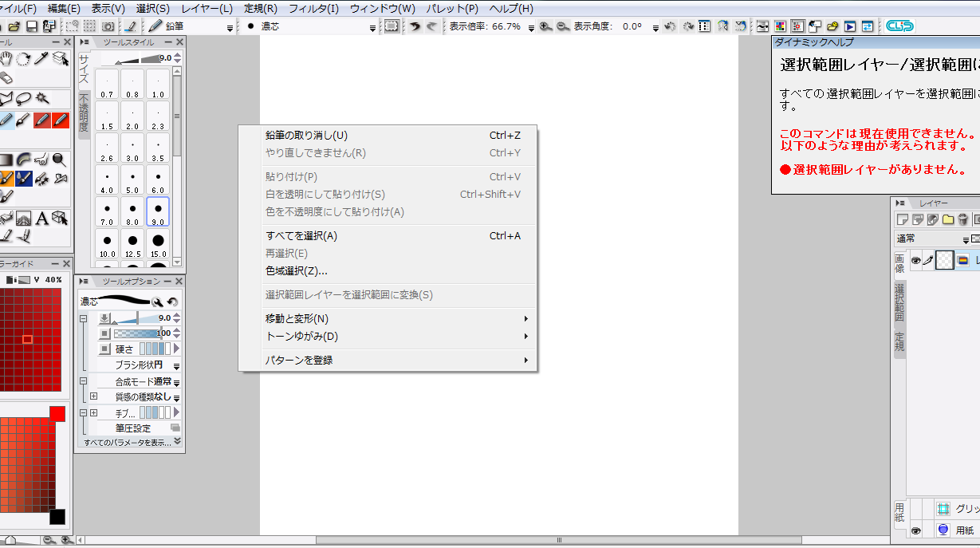The image size is (980, 548).
Task: Reset tool options with curved arrow icon
Action: pyautogui.click(x=172, y=302)
